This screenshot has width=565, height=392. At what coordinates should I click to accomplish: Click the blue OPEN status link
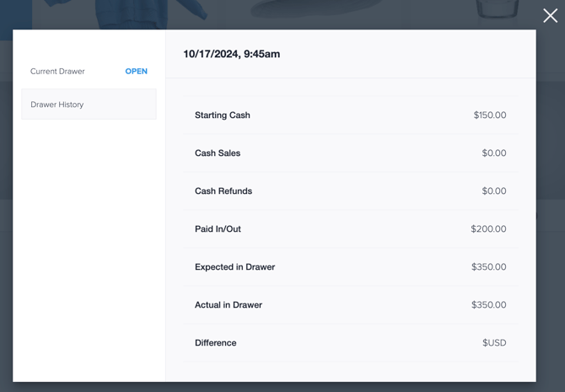[137, 72]
